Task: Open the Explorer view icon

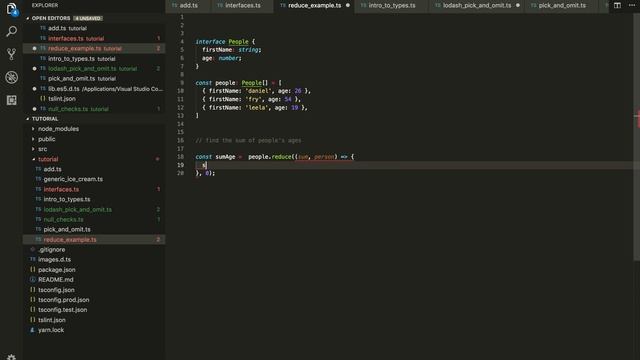Action: tap(11, 9)
